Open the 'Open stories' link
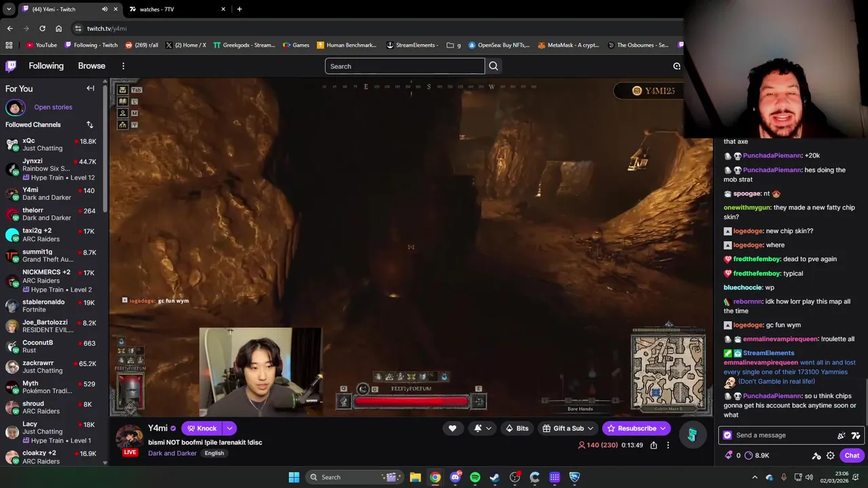Image resolution: width=868 pixels, height=488 pixels. pyautogui.click(x=53, y=107)
